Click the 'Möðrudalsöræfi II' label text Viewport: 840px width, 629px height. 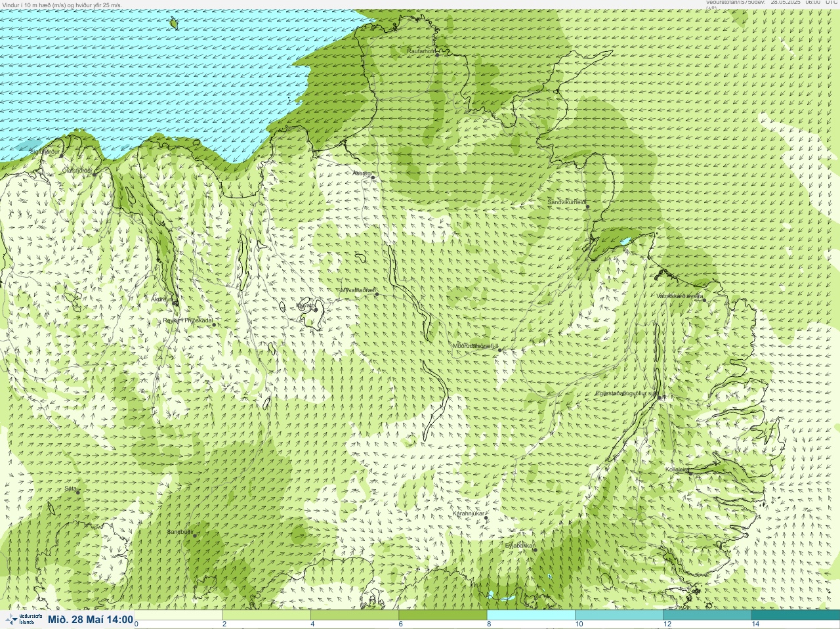pos(475,346)
